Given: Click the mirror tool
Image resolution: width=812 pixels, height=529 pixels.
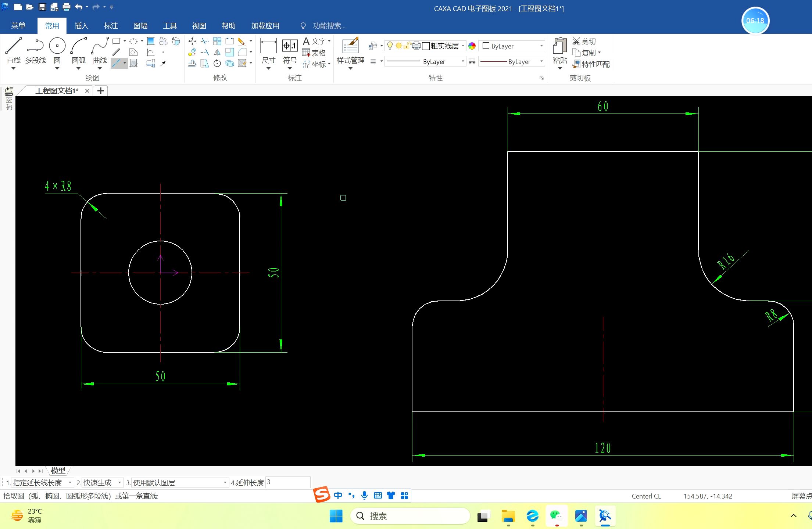Looking at the screenshot, I should click(x=217, y=52).
